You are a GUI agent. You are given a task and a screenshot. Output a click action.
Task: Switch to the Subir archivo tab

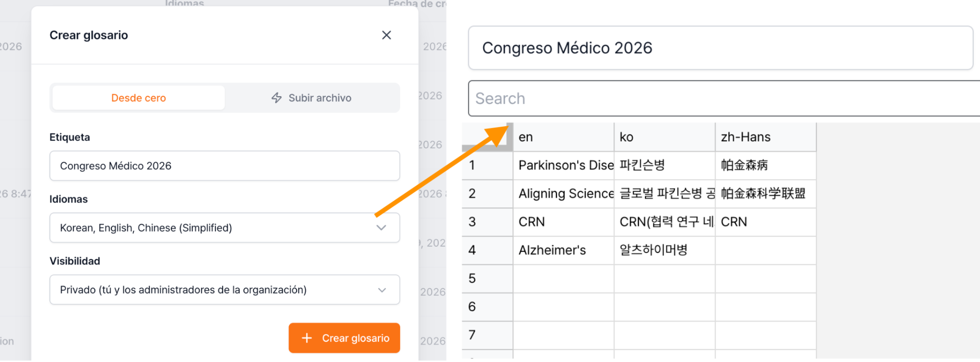coord(312,98)
